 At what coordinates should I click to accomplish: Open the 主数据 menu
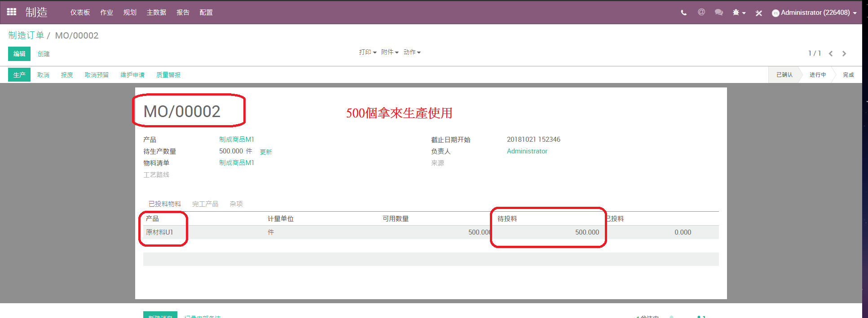(x=156, y=13)
